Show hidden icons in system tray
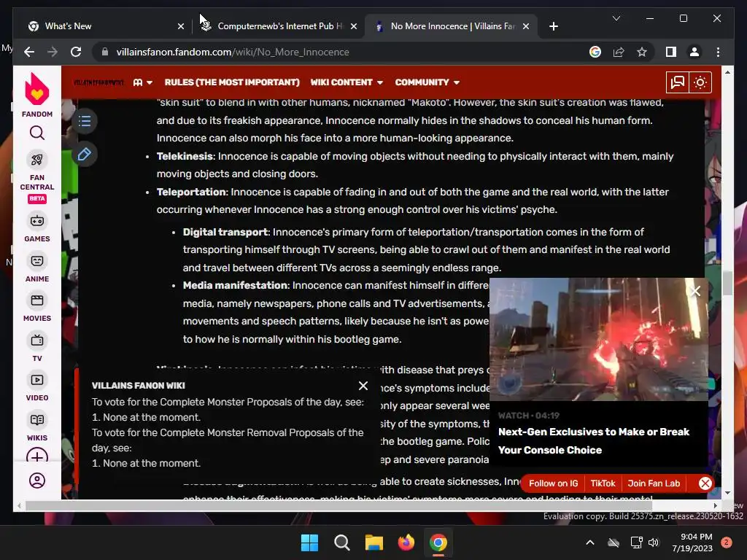Screen dimensions: 747x560 pyautogui.click(x=589, y=542)
